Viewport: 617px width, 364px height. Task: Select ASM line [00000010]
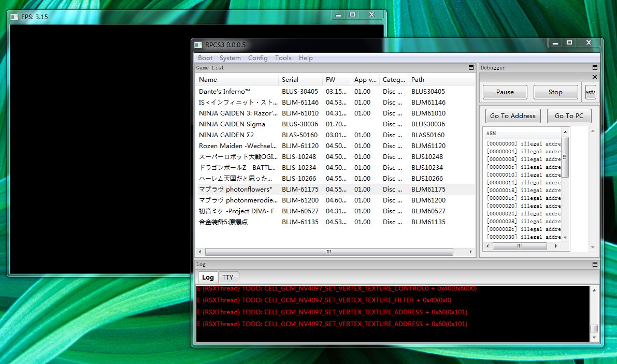(523, 175)
